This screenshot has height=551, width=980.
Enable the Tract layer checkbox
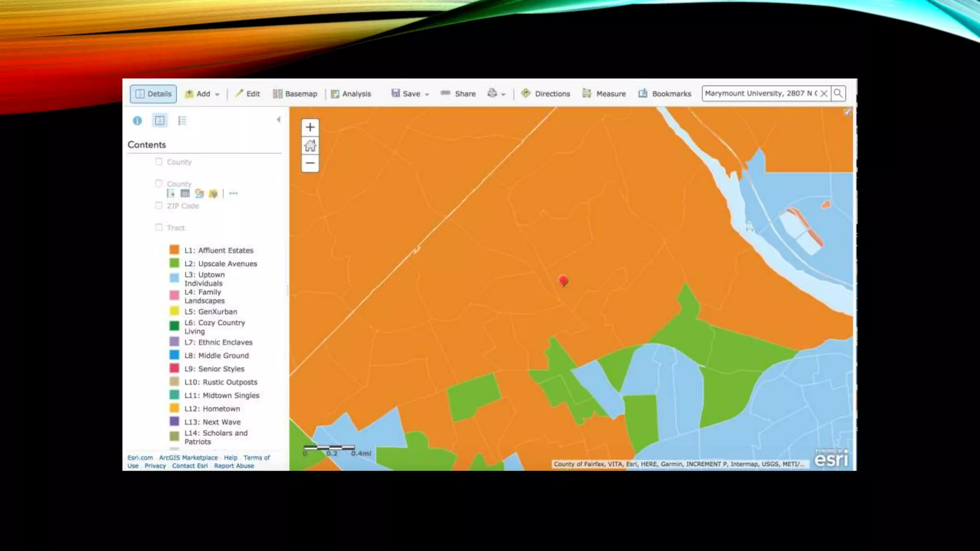click(x=159, y=227)
